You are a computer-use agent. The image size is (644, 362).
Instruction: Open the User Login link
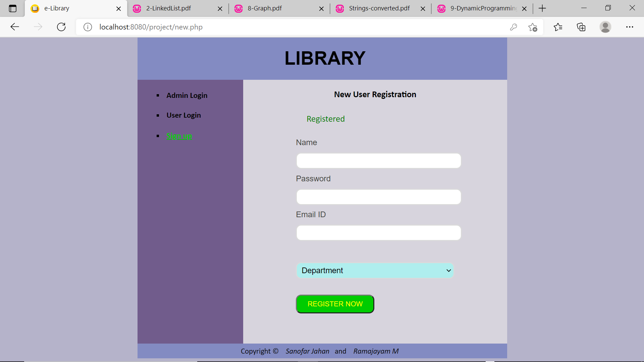[x=183, y=115]
